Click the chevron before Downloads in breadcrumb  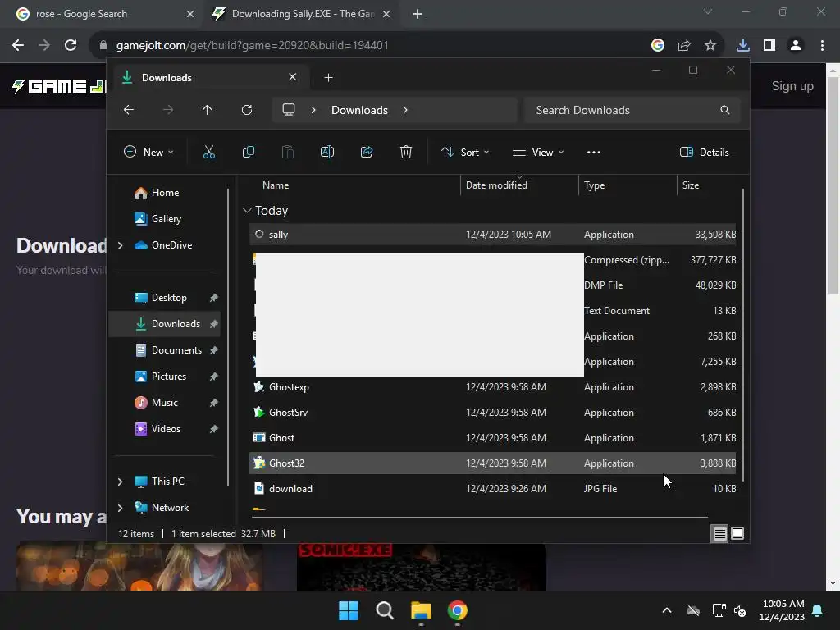313,110
